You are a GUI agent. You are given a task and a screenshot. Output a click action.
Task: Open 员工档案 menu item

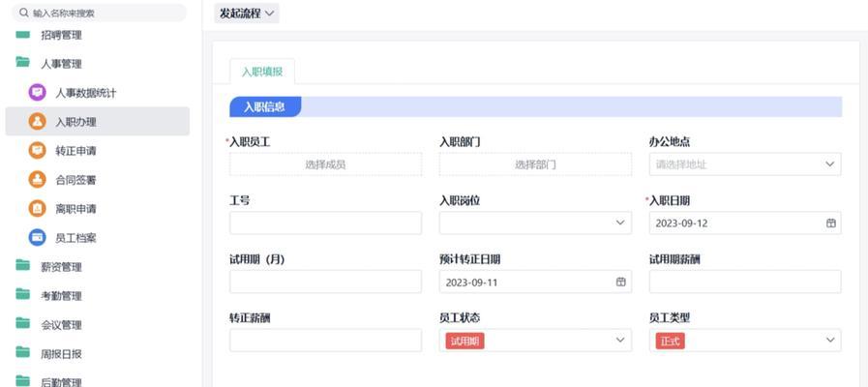75,238
